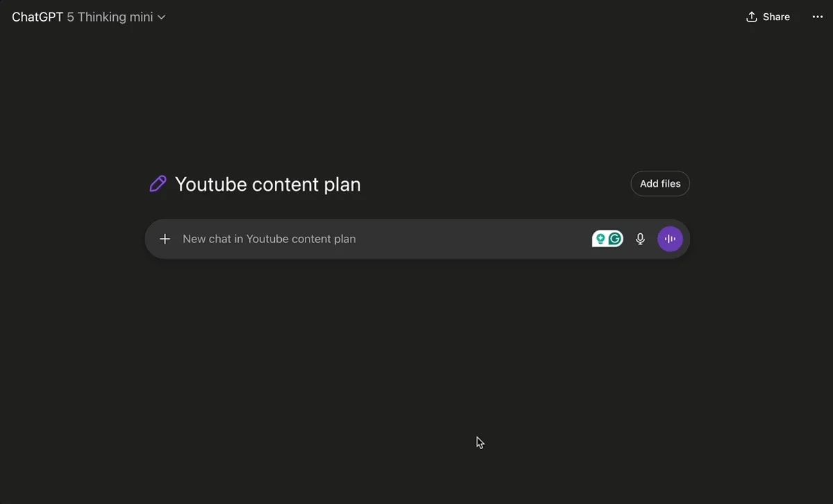Start dictation with the microphone icon
833x504 pixels.
640,239
